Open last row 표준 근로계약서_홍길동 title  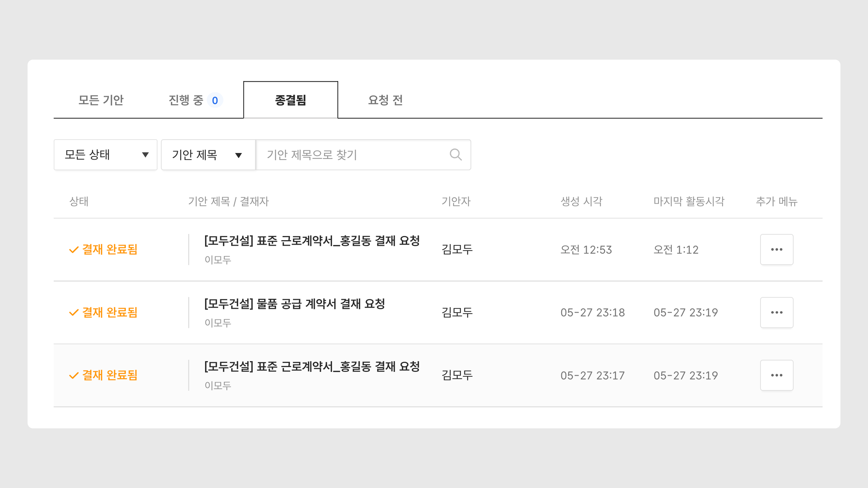pos(312,366)
